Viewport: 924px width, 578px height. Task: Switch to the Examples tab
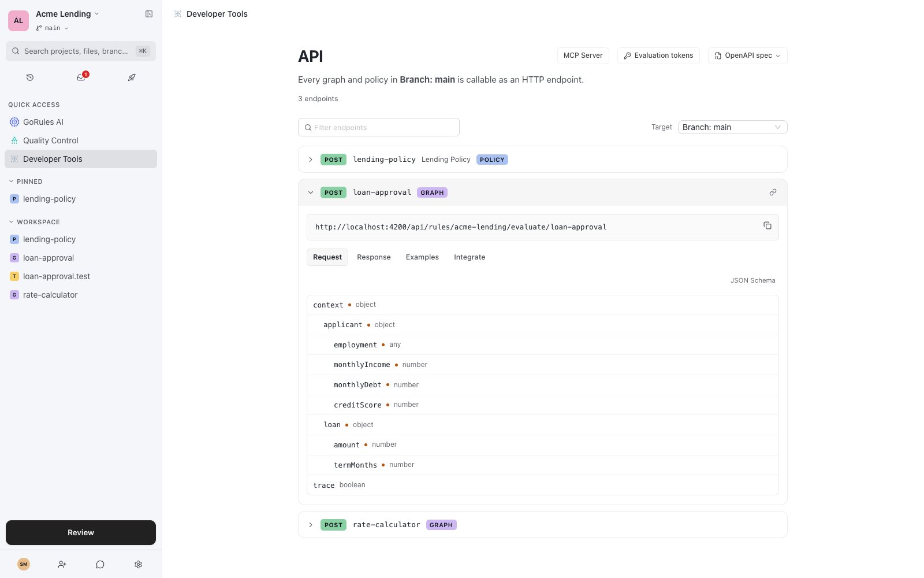tap(422, 257)
